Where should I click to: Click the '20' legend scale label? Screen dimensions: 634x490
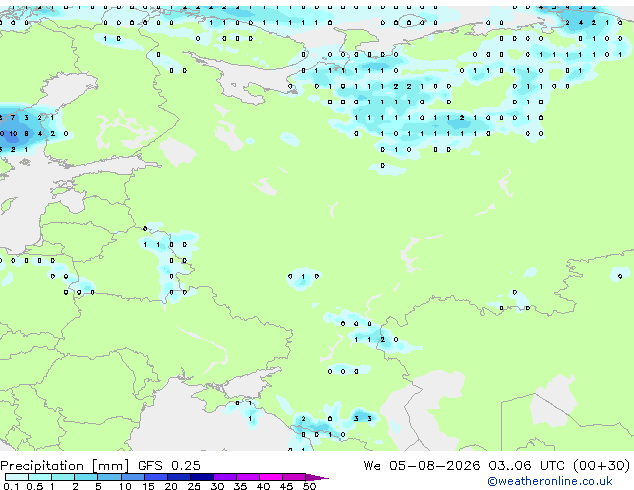pos(171,486)
